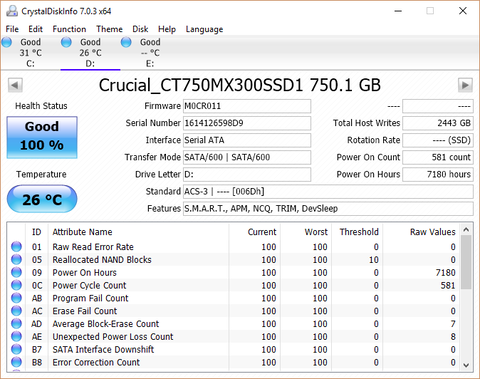480x379 pixels.
Task: Select the Reallocated NAND Blocks attribute name
Action: tap(102, 260)
